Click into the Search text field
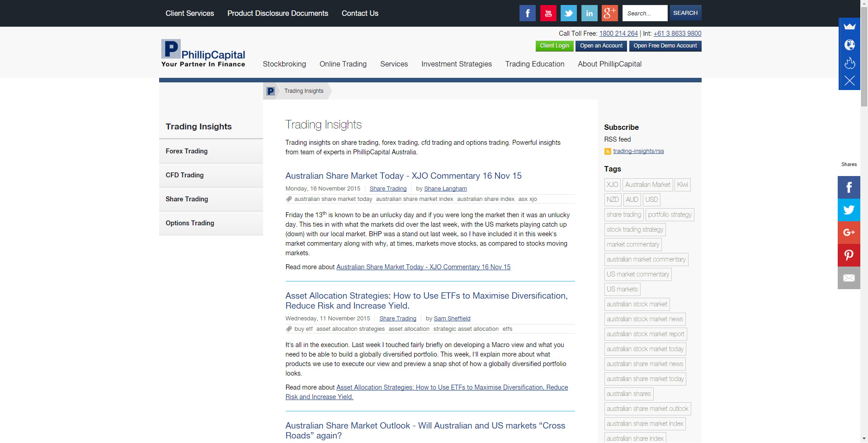The width and height of the screenshot is (868, 443). click(644, 13)
